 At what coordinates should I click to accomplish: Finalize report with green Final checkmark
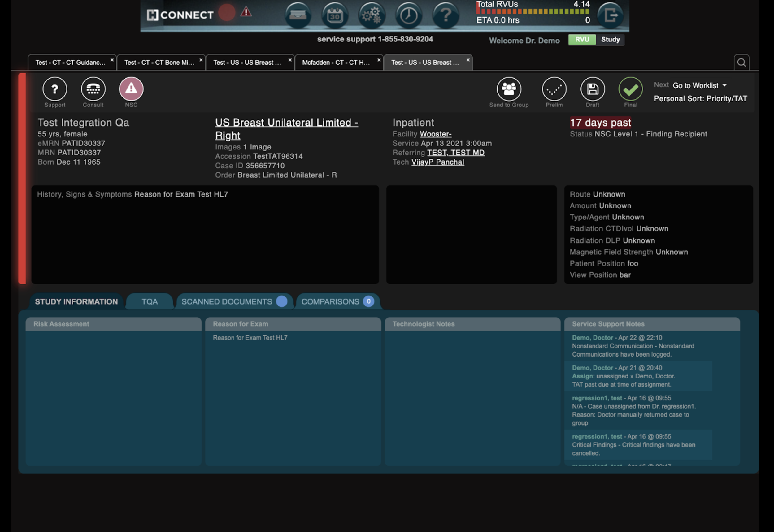point(630,89)
